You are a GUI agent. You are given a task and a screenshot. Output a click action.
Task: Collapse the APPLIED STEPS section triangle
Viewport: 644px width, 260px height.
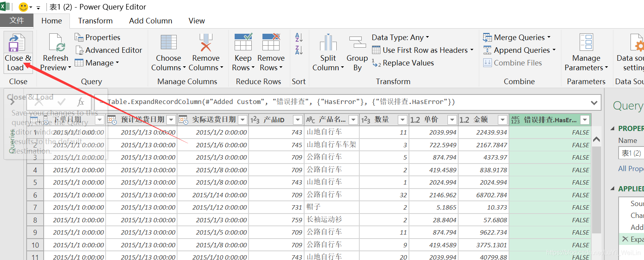[612, 189]
